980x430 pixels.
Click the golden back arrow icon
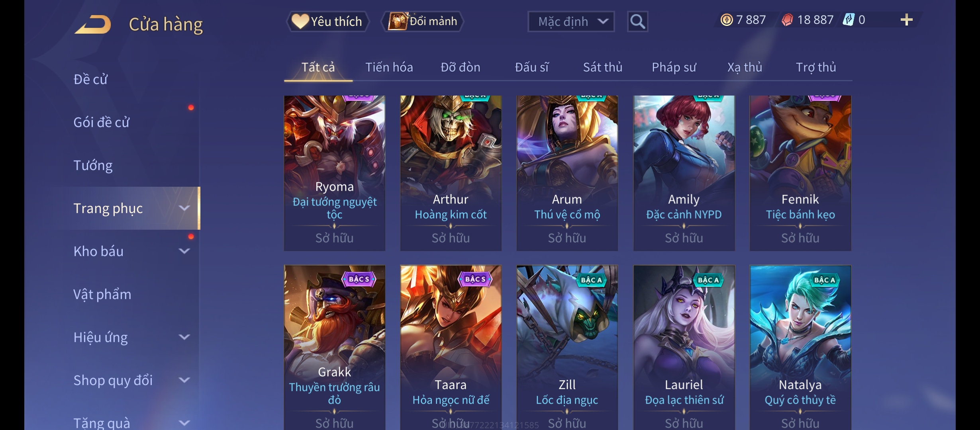click(x=92, y=25)
